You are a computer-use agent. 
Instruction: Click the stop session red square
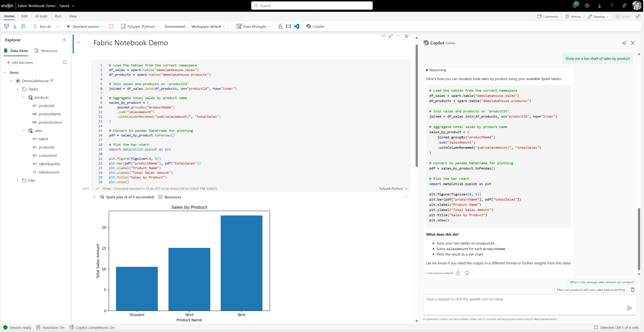coord(111,26)
